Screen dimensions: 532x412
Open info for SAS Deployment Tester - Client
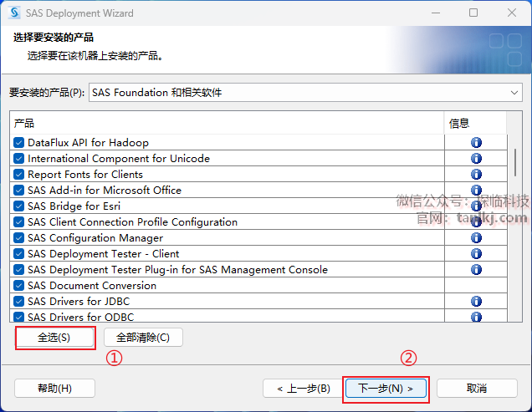476,254
